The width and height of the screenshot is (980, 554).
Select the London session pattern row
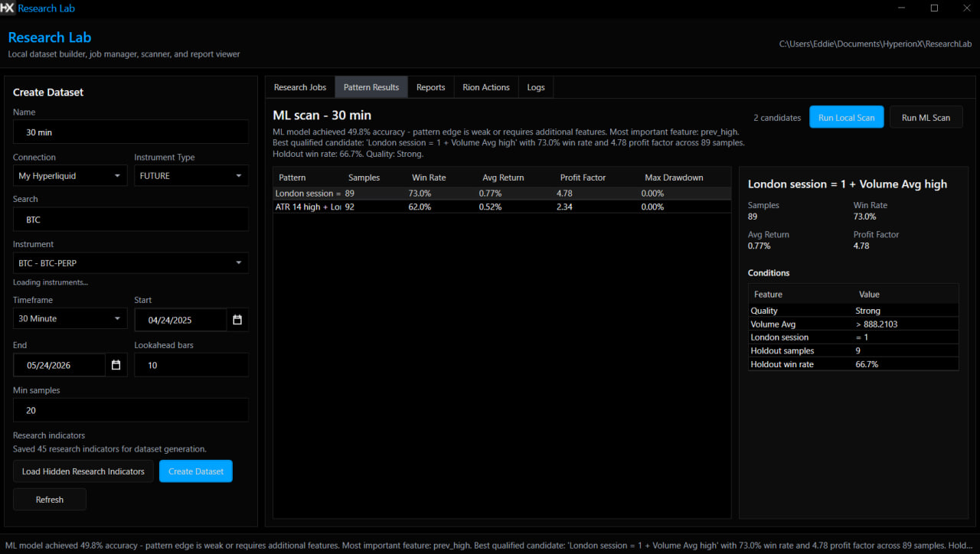click(x=502, y=194)
